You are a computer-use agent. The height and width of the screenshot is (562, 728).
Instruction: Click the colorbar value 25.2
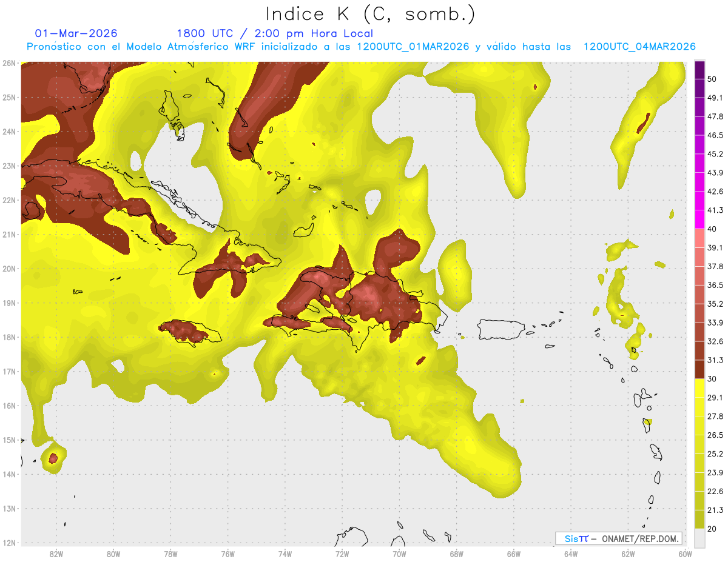(715, 453)
